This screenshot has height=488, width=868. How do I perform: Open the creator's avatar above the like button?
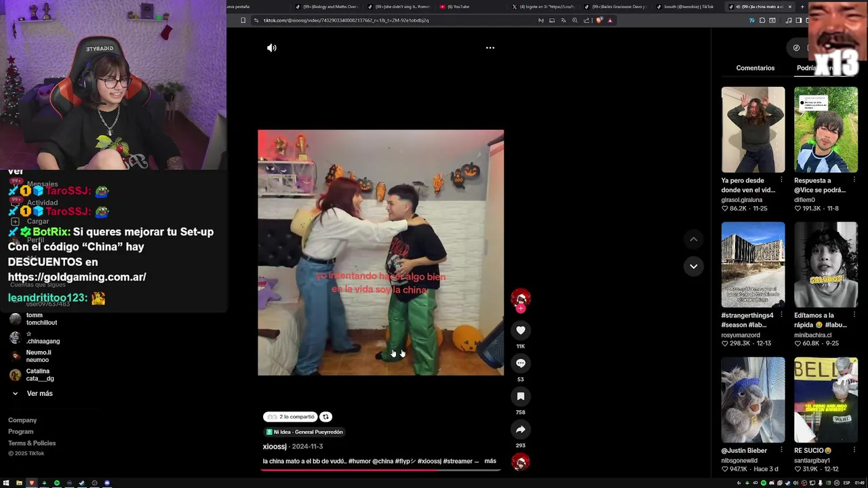pos(521,298)
